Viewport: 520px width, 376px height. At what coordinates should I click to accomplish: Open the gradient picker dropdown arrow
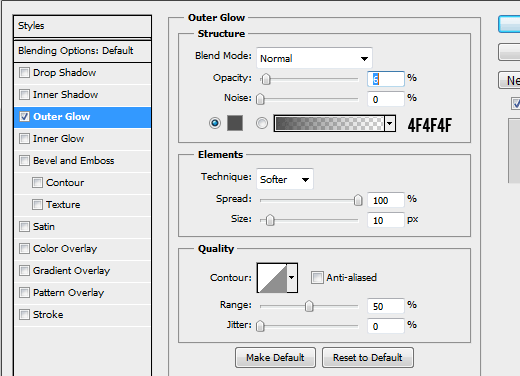[390, 124]
